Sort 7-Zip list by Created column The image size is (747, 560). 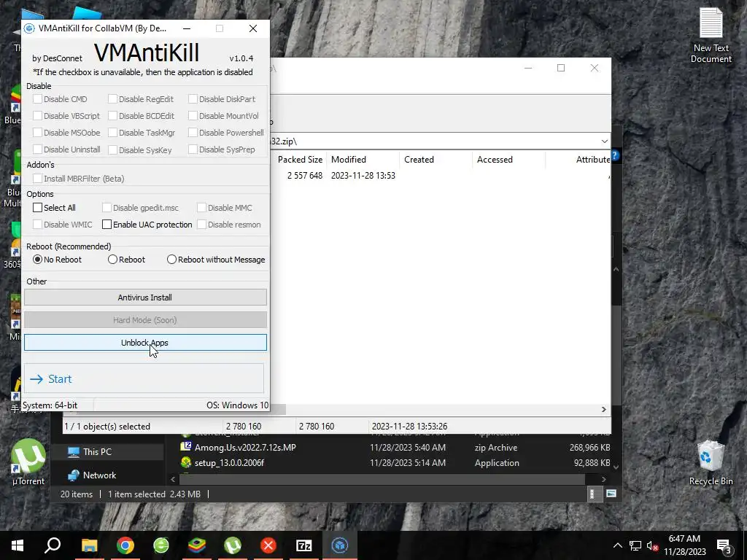click(x=436, y=160)
